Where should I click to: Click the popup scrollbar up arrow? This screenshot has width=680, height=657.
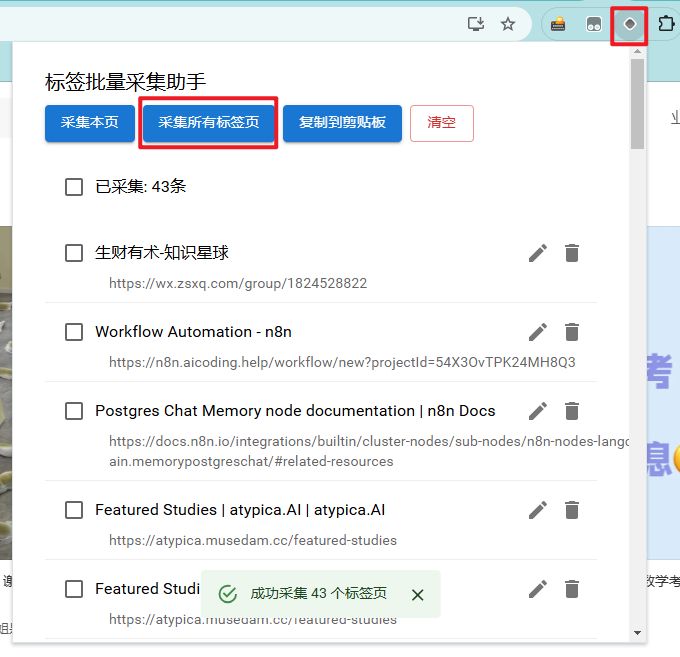pos(637,51)
